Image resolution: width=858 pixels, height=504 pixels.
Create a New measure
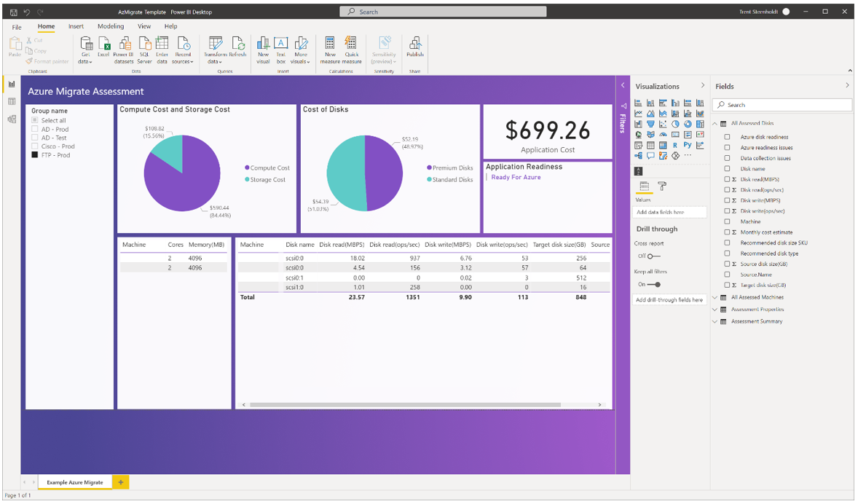coord(330,50)
